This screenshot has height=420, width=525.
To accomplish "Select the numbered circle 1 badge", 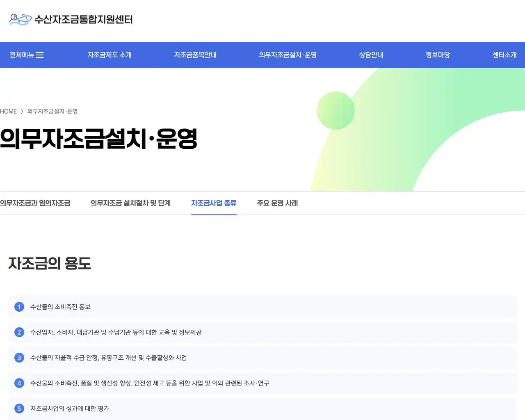I will [19, 307].
